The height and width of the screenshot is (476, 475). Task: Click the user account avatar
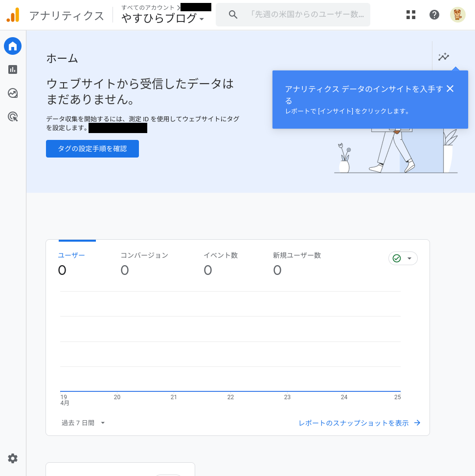pos(458,15)
